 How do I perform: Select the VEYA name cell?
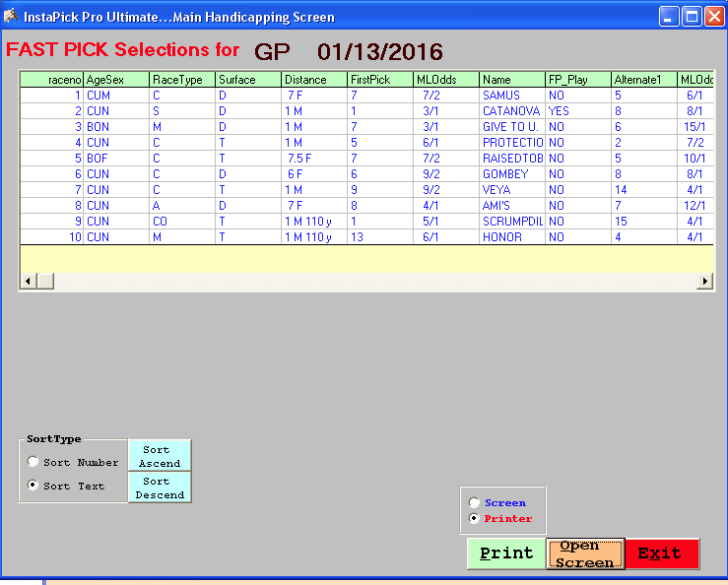coord(512,190)
